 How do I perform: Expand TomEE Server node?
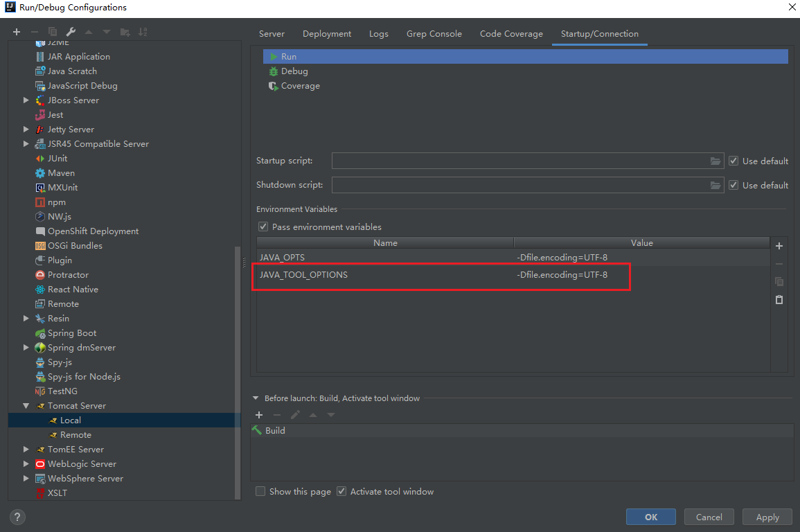[26, 450]
